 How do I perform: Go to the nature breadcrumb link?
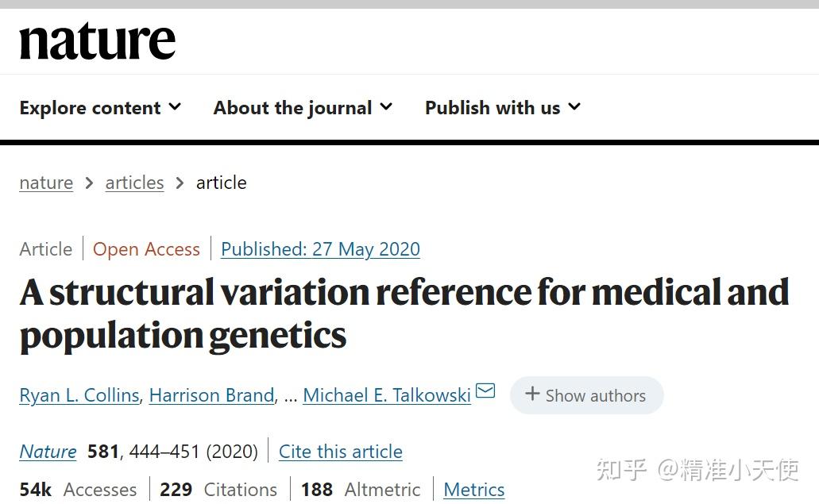(x=46, y=183)
